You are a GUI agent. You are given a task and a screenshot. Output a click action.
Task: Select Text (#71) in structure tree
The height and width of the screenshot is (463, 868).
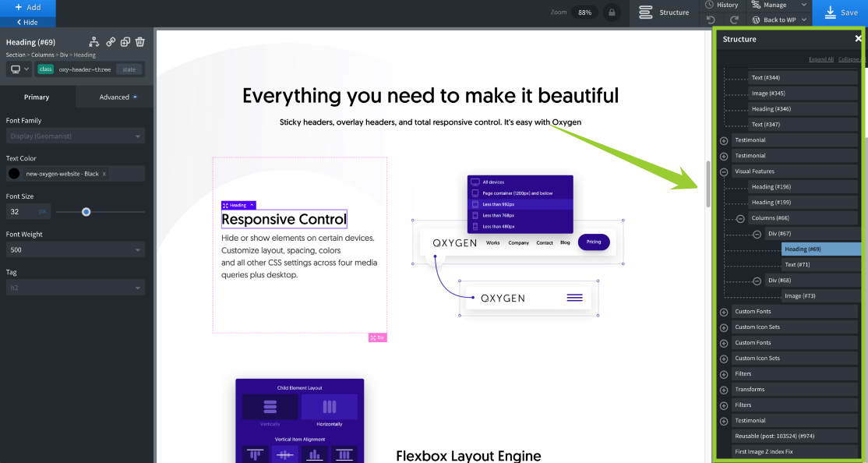pyautogui.click(x=819, y=265)
